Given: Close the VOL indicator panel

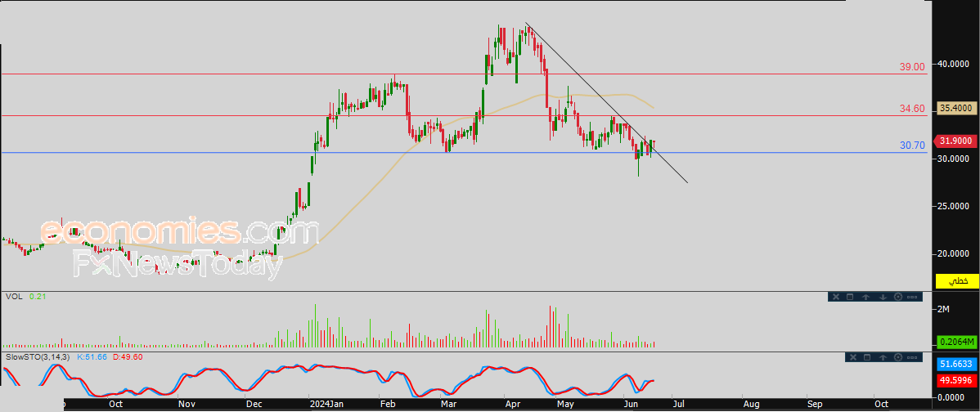Looking at the screenshot, I should (836, 297).
